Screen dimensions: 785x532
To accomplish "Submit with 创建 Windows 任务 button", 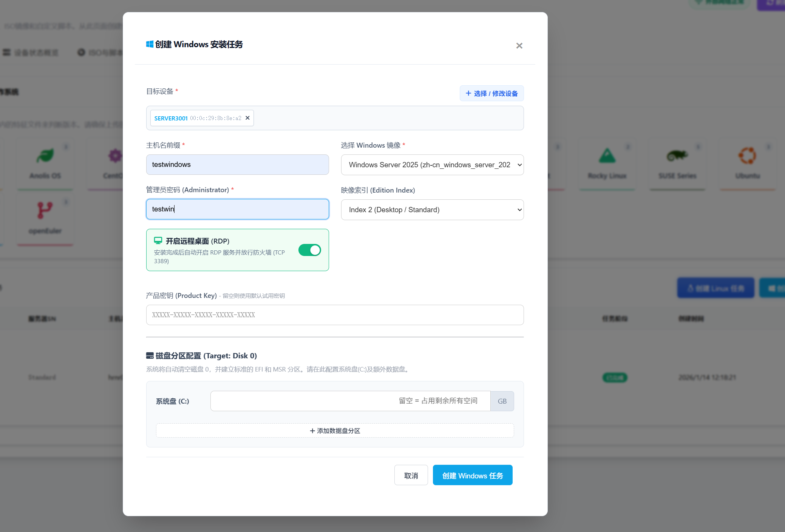I will coord(472,475).
